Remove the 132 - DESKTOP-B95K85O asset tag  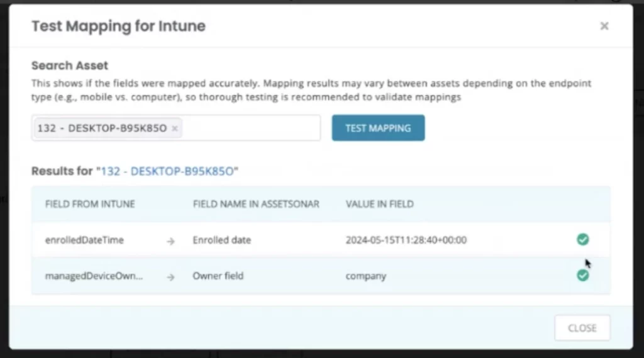pos(175,128)
